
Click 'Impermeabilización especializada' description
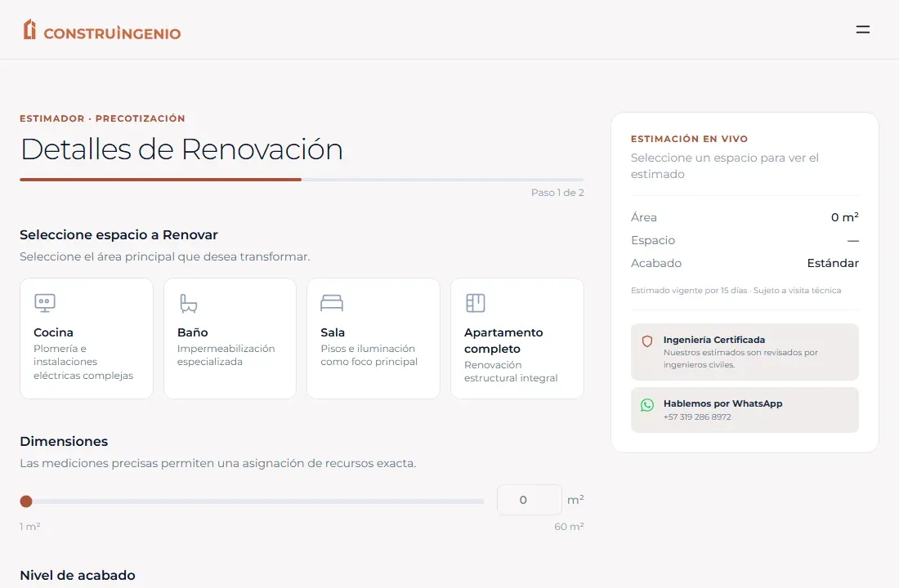tap(226, 355)
